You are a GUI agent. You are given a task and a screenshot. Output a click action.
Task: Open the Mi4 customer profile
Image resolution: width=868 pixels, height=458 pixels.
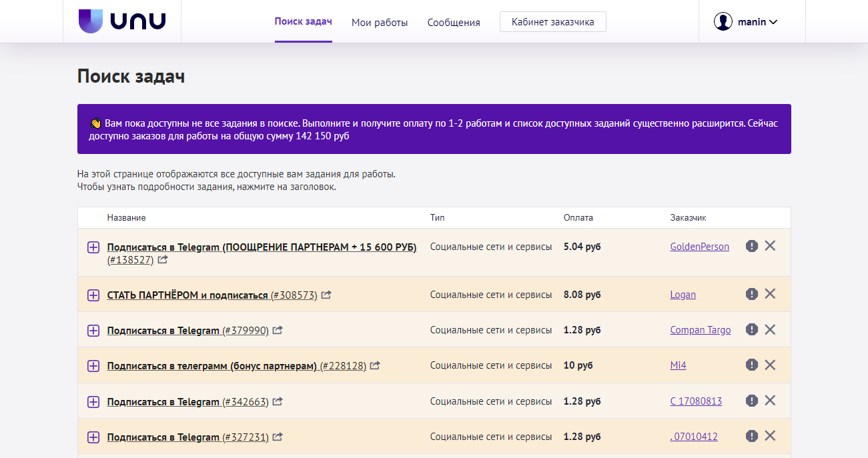pyautogui.click(x=679, y=365)
